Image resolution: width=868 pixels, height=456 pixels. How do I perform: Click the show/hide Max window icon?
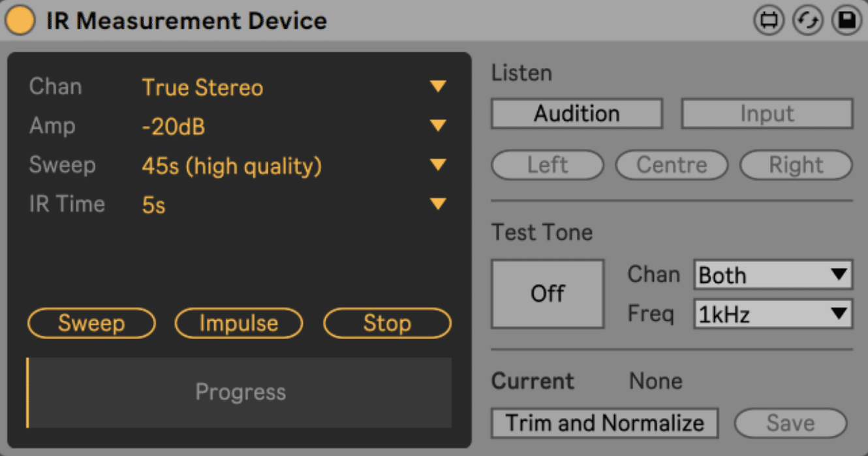click(769, 21)
